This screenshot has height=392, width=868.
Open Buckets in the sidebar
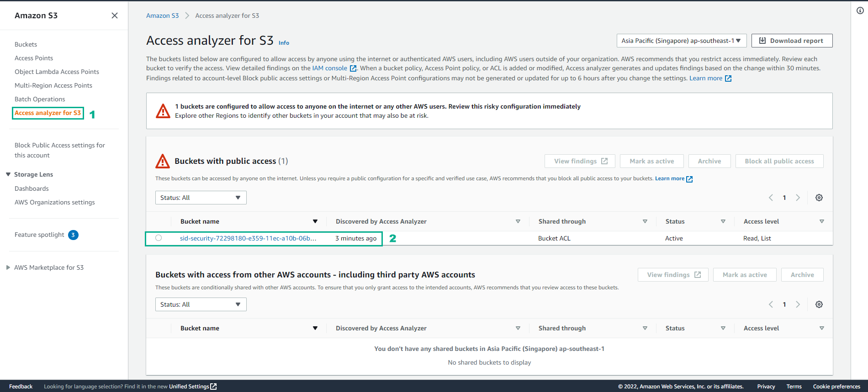point(26,44)
